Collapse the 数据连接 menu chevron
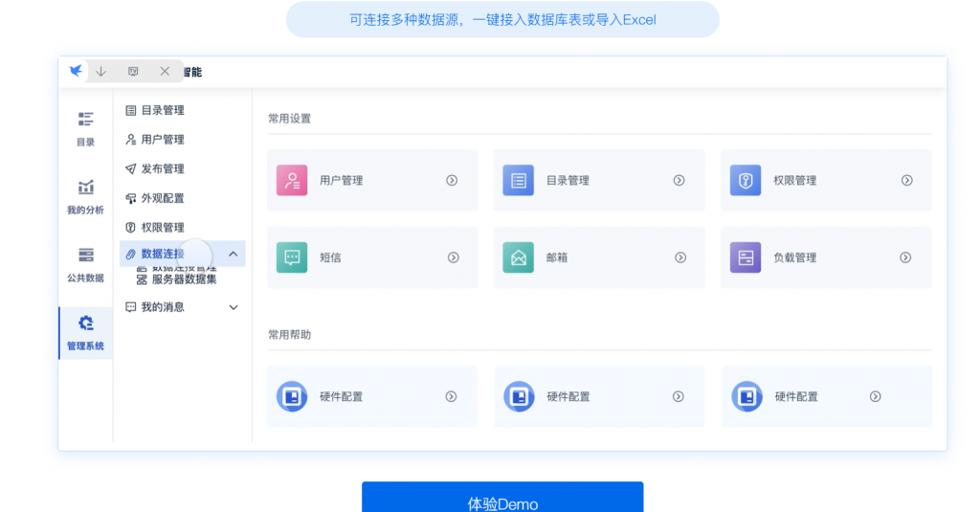This screenshot has width=980, height=512. (234, 254)
